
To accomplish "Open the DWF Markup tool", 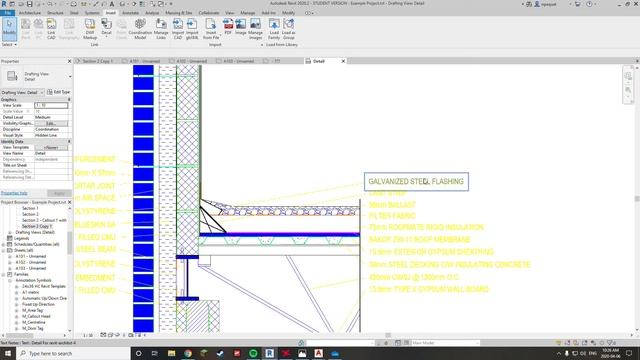I will (90, 29).
